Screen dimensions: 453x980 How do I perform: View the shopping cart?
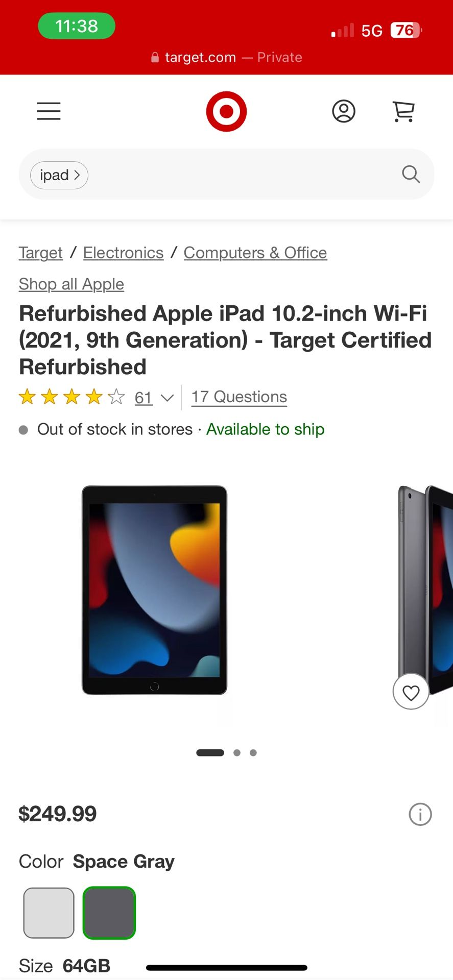(x=403, y=111)
